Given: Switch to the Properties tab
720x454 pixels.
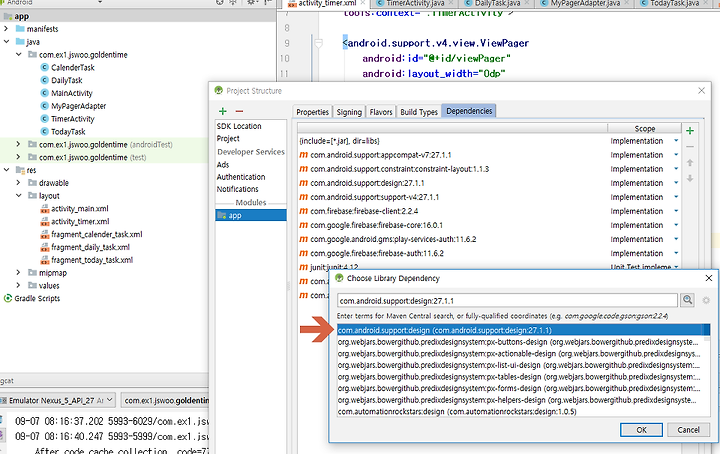Looking at the screenshot, I should pos(312,112).
